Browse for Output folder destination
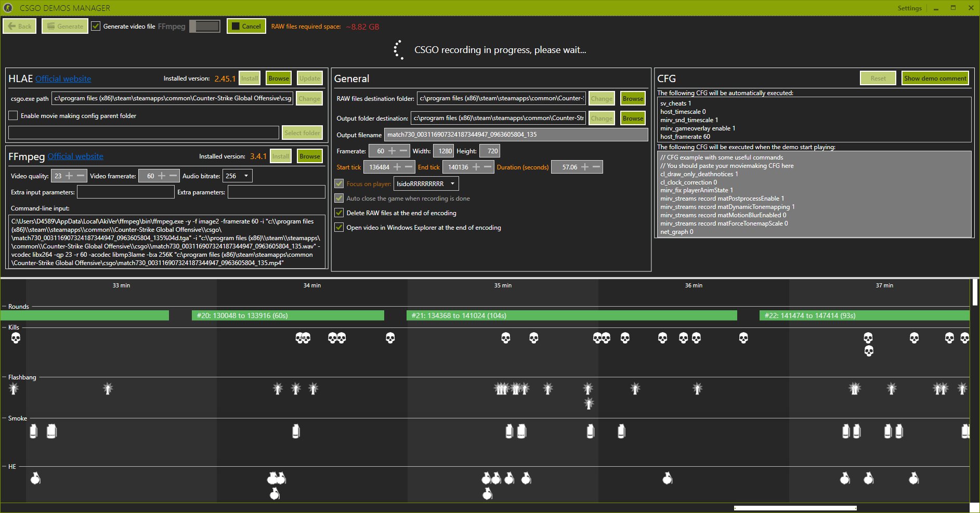This screenshot has width=980, height=513. coord(633,118)
